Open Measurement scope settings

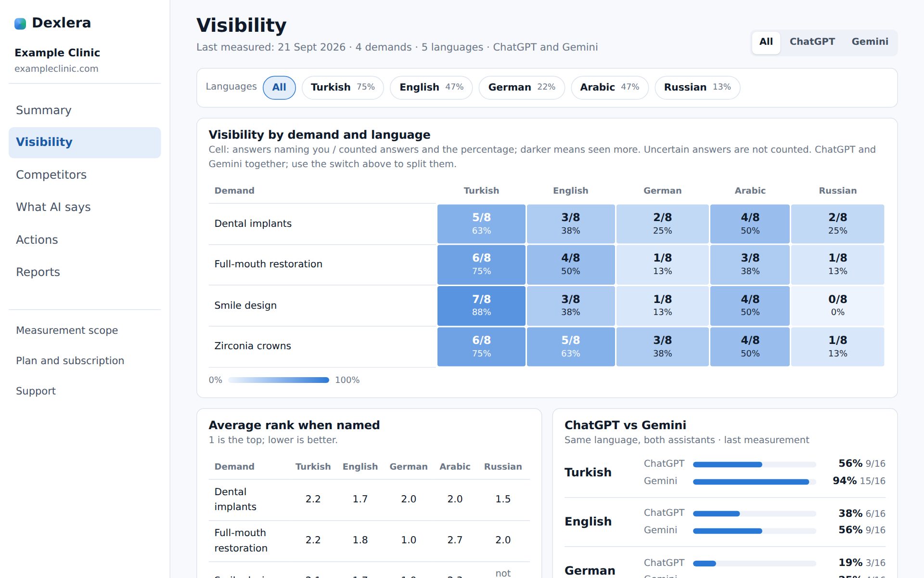pos(85,330)
